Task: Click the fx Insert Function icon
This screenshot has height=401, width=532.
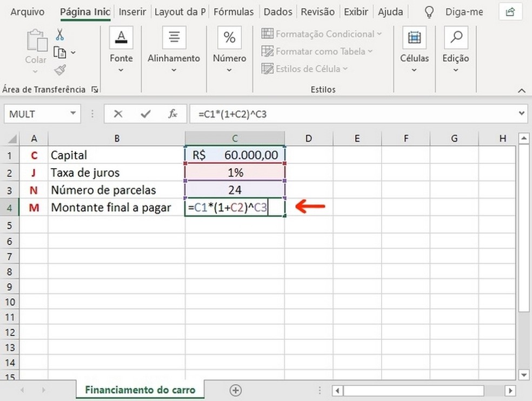Action: click(172, 113)
